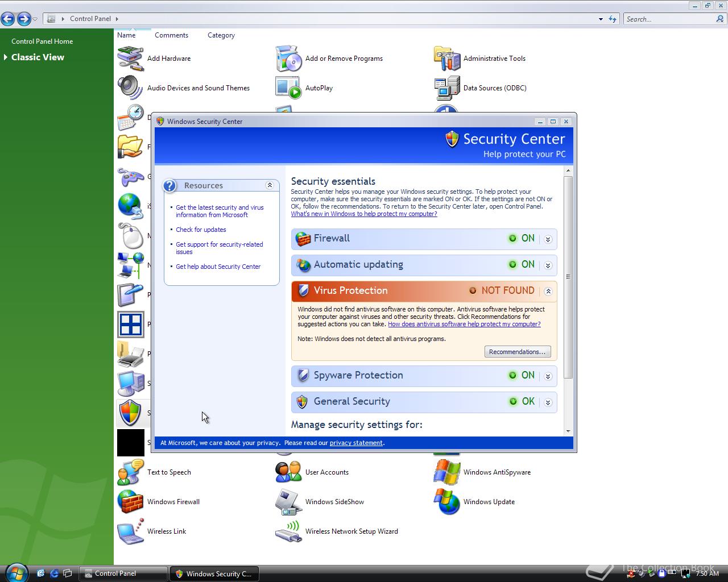Expand the Automatic updating section chevron
The width and height of the screenshot is (728, 582).
(548, 265)
